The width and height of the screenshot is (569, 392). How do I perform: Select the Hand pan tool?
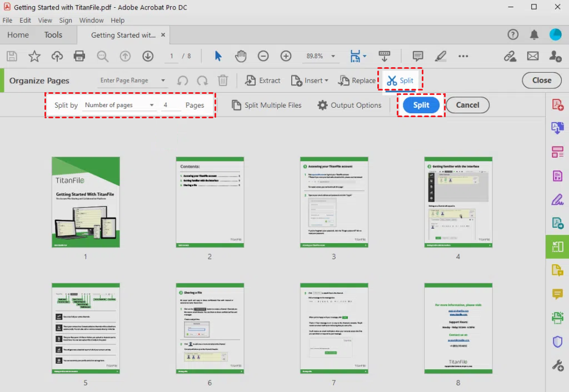(241, 56)
